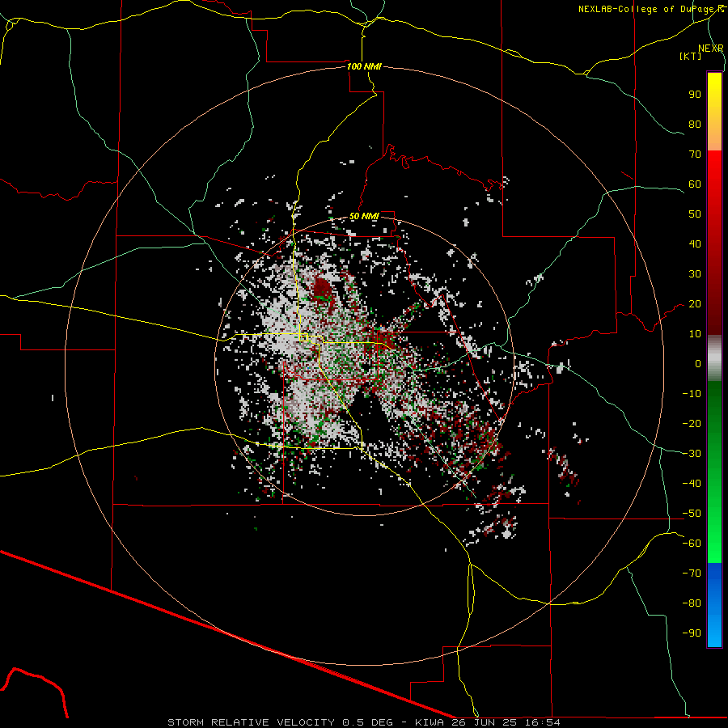Click the gray zero-velocity color bar segment

[x=714, y=360]
